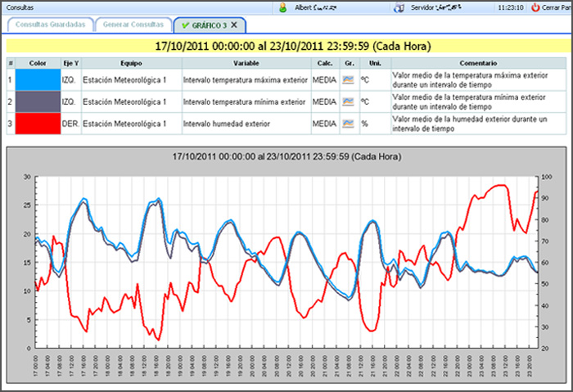Click the '17 00:00' x-axis label
Viewport: 573px width, 392px height.
(x=35, y=366)
